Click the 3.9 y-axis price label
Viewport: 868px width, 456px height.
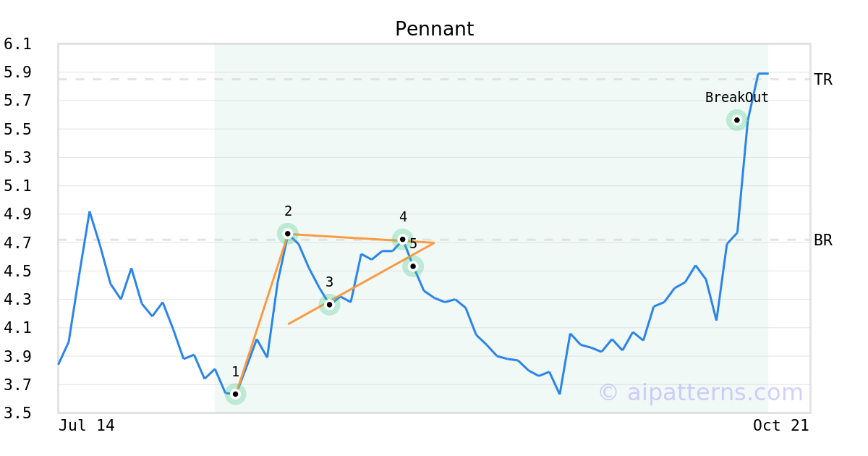pyautogui.click(x=17, y=356)
